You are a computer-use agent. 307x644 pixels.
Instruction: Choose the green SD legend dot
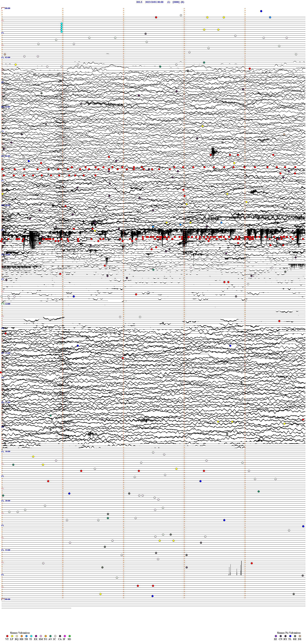click(x=70, y=636)
